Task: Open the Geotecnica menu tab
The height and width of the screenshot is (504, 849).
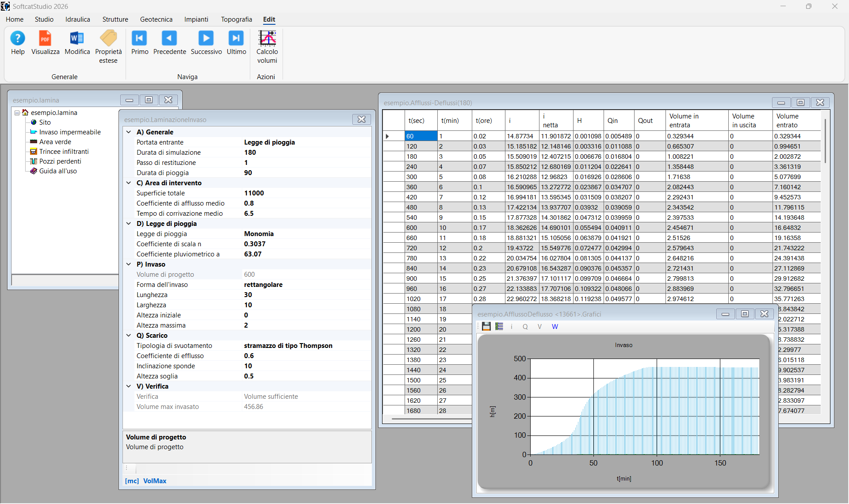Action: pos(156,19)
